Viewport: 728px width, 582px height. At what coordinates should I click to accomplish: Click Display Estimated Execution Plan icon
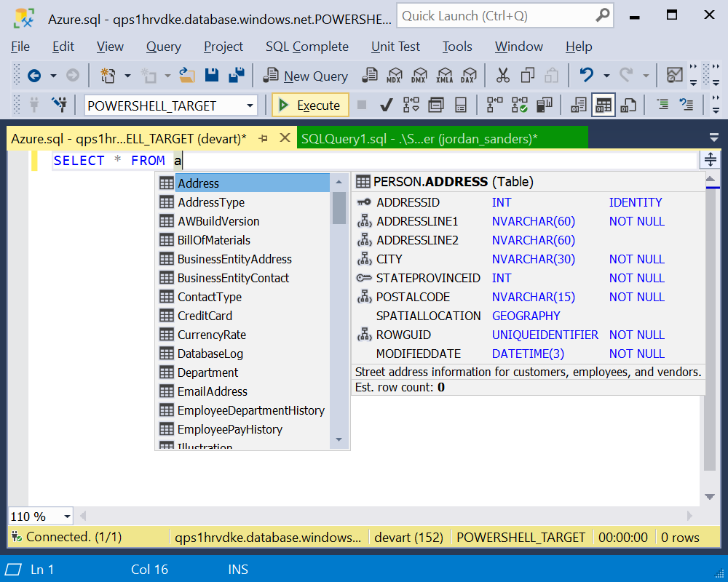tap(411, 105)
